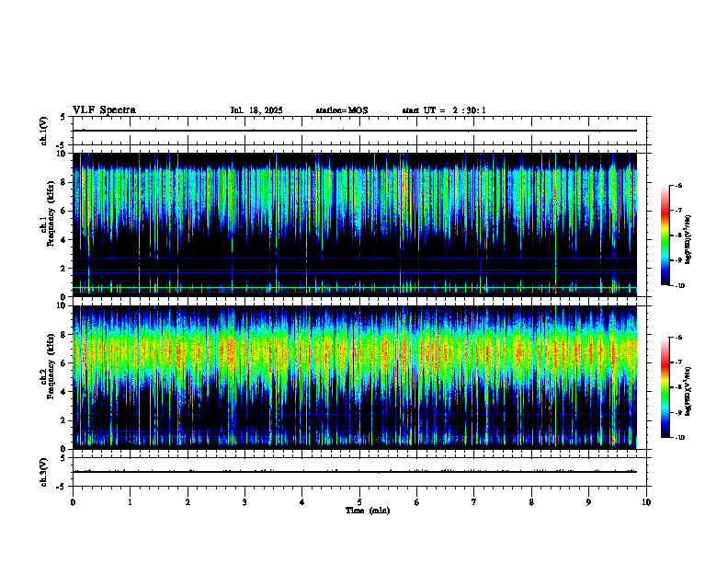Click the "5" tick on the ch.1(V) axis
This screenshot has width=728, height=563.
63,117
